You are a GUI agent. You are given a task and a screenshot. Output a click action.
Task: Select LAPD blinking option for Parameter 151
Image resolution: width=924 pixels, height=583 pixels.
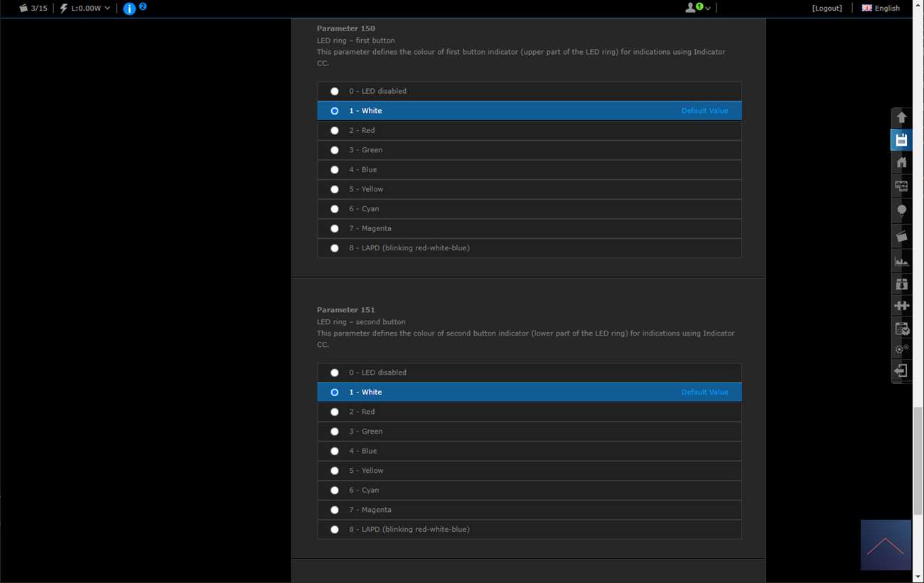coord(335,530)
